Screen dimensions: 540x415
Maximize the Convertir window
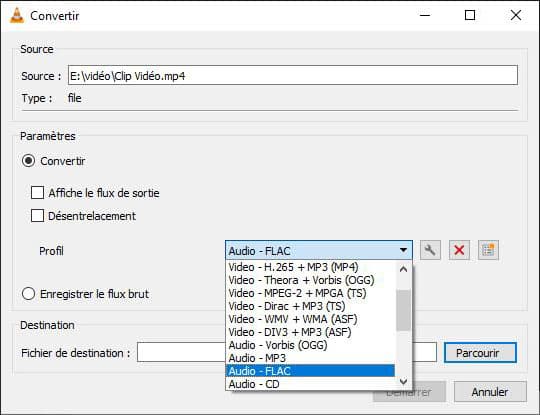(470, 15)
